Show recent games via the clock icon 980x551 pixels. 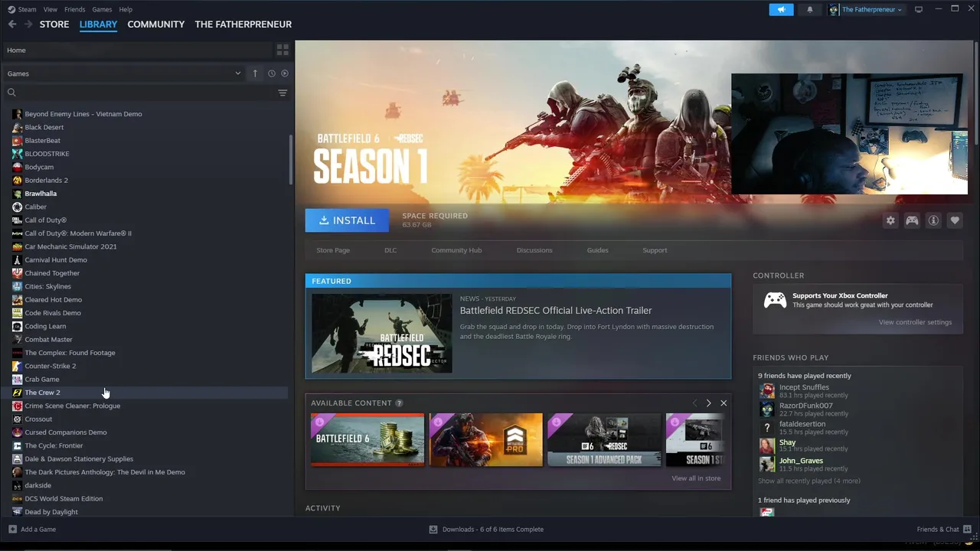(271, 73)
